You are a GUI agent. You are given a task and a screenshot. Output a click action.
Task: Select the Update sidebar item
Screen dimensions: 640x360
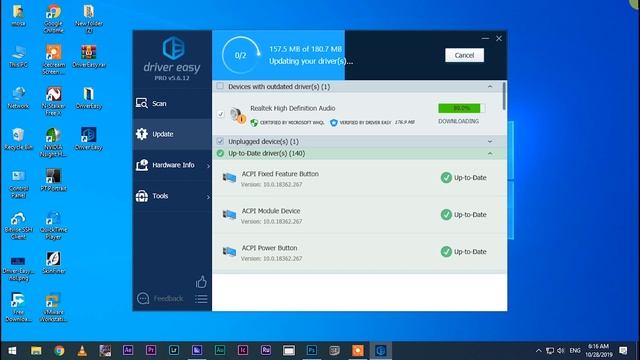(x=172, y=134)
